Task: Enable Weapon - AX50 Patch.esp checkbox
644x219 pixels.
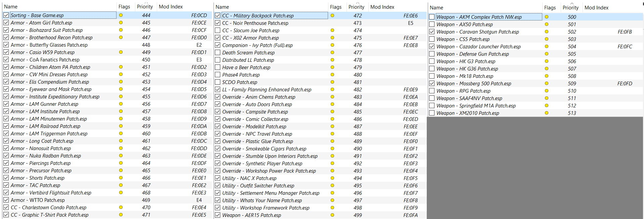Action: [432, 24]
